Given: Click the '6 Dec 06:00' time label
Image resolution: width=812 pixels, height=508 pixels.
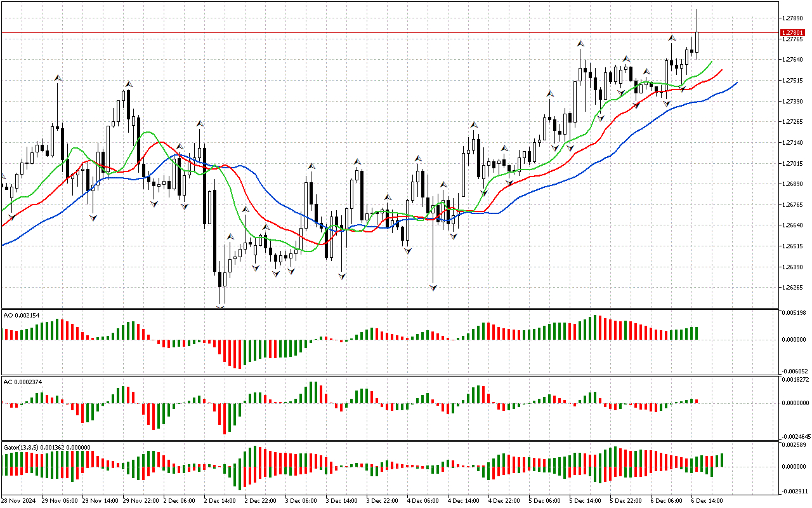Looking at the screenshot, I should point(667,500).
